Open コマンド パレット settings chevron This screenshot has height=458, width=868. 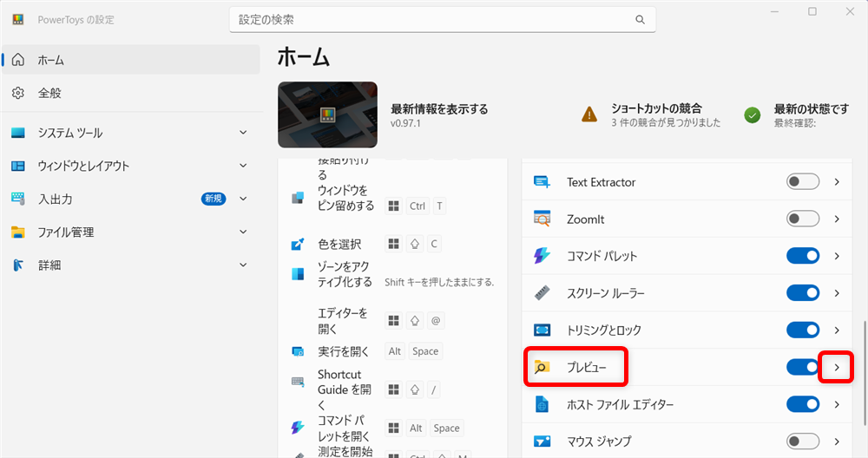pyautogui.click(x=837, y=256)
